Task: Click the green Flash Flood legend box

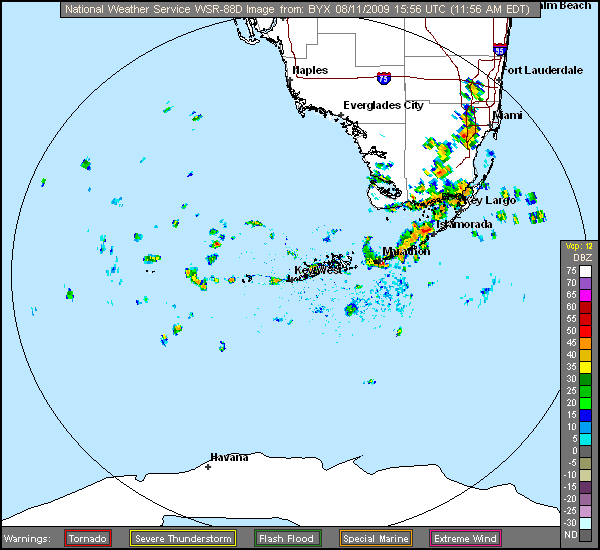Action: click(287, 539)
